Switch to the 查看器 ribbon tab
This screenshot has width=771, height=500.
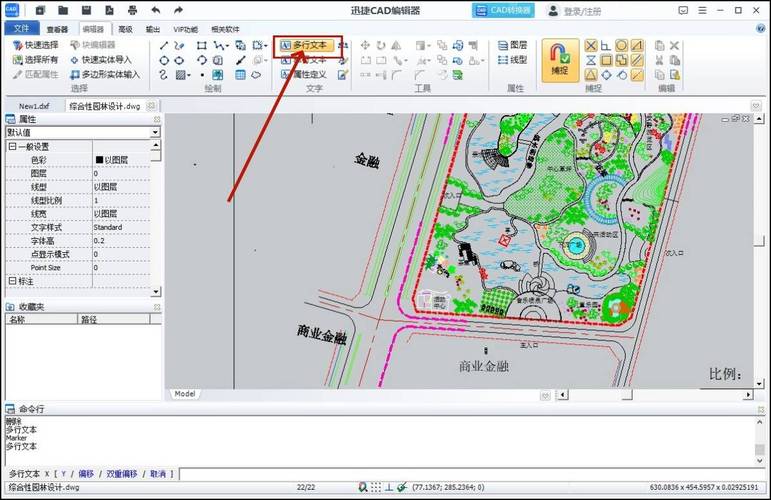58,30
